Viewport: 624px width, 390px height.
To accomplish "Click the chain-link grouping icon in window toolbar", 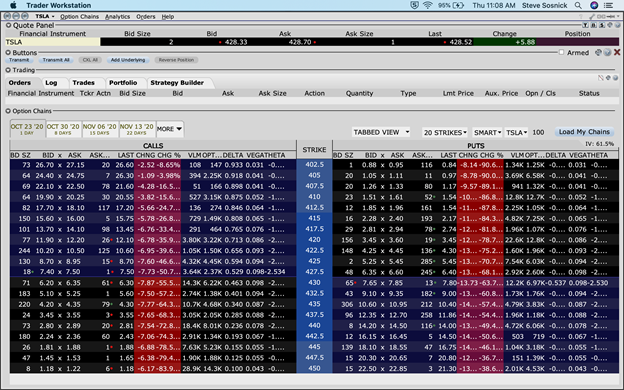I will (601, 16).
